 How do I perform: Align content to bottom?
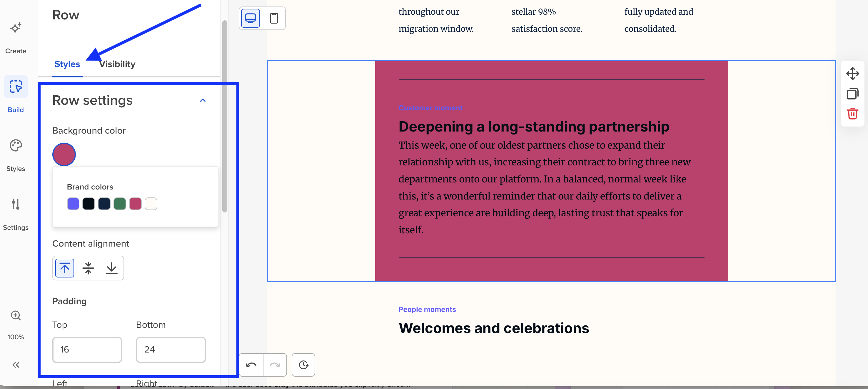111,268
